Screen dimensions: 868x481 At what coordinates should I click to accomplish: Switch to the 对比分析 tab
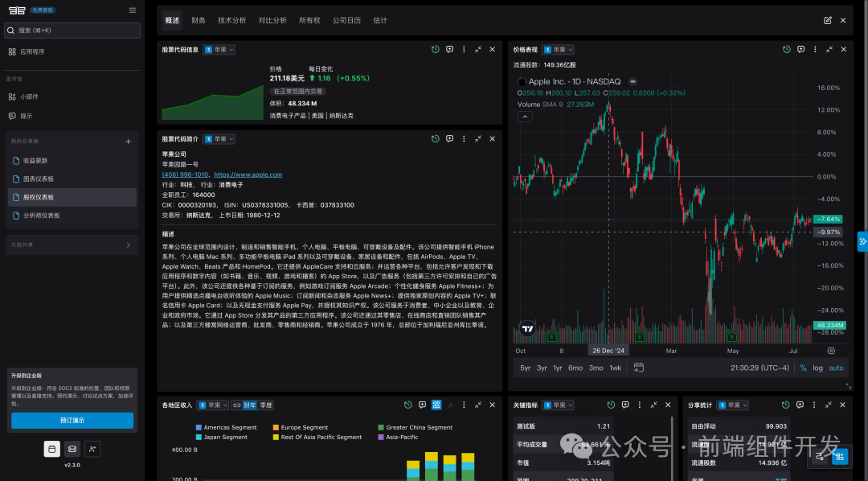[272, 20]
